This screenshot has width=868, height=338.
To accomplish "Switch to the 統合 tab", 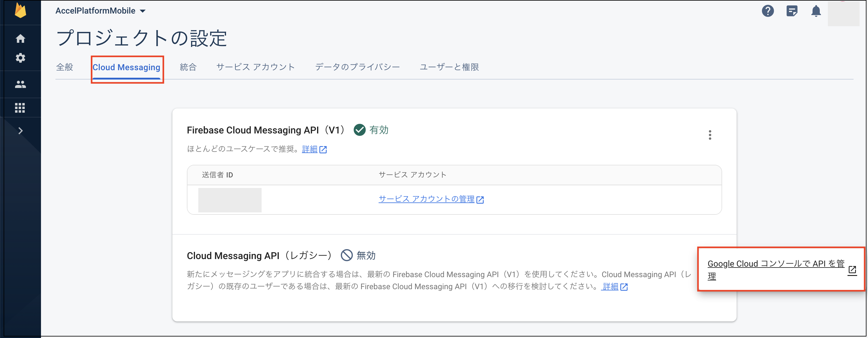I will [188, 67].
